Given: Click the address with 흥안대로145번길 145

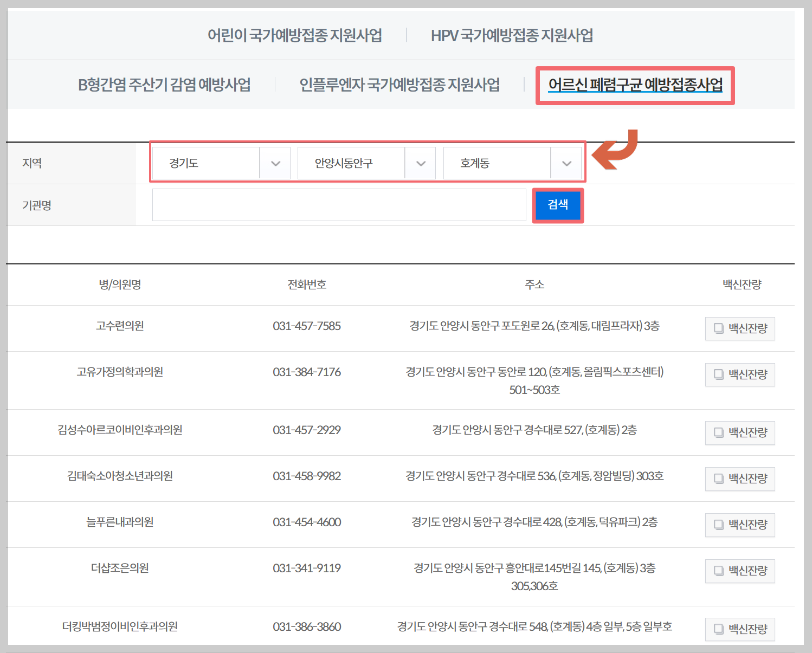Looking at the screenshot, I should (x=534, y=577).
